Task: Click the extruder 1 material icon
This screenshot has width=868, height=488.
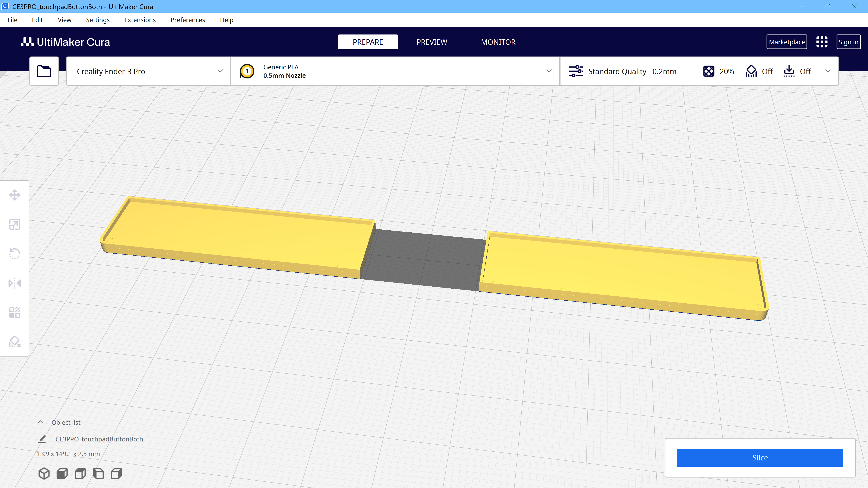Action: (247, 71)
